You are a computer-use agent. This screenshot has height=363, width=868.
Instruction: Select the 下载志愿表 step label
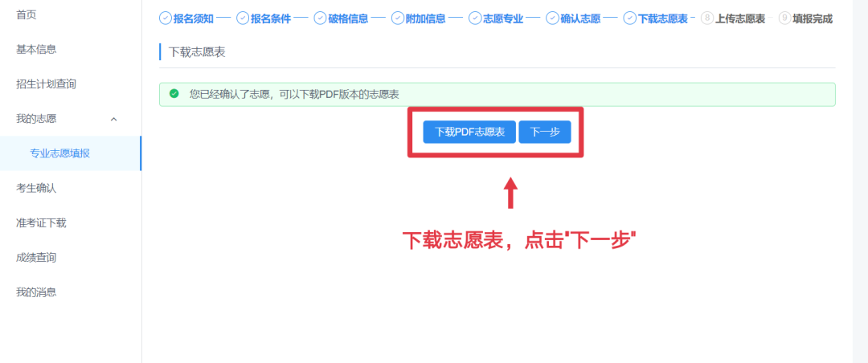point(663,18)
